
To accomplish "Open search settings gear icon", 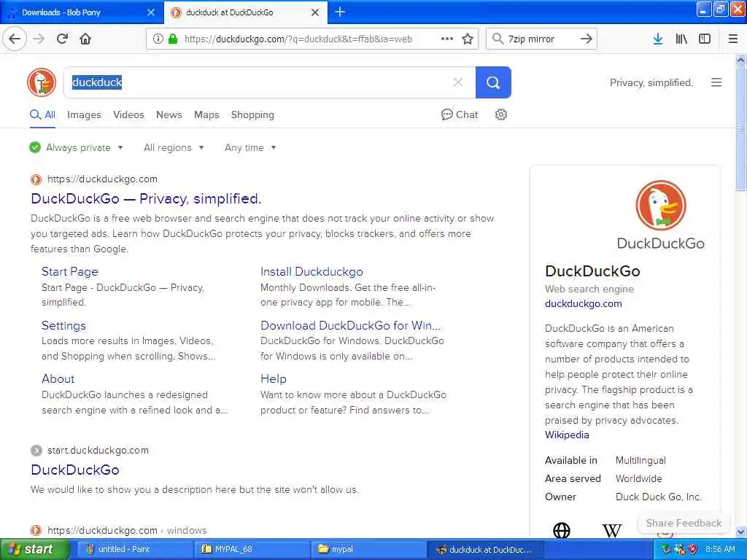I will 500,114.
